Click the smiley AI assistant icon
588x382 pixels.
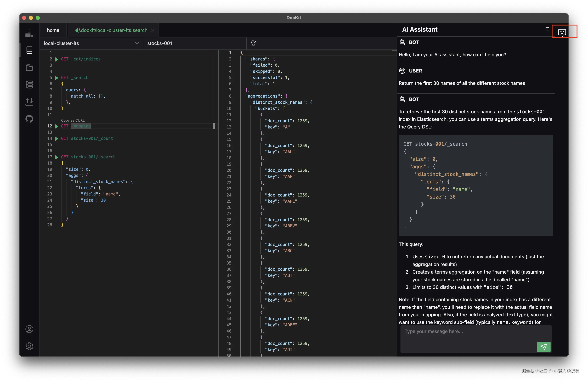point(562,32)
